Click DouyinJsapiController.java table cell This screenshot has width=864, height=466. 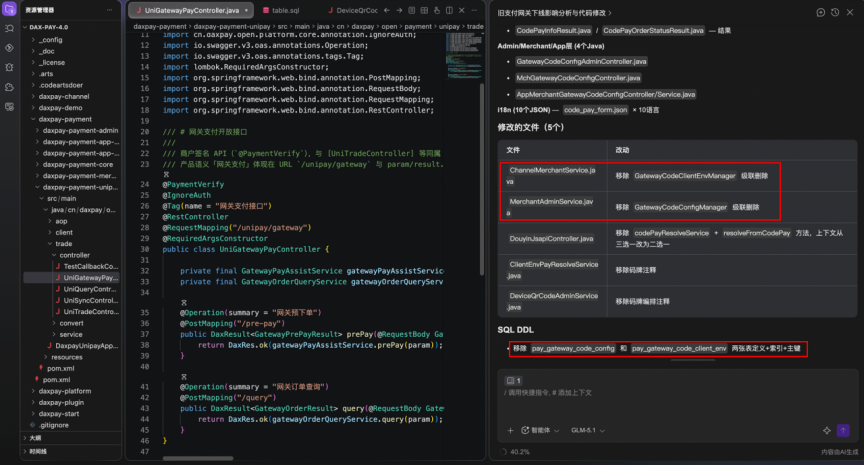tap(552, 239)
